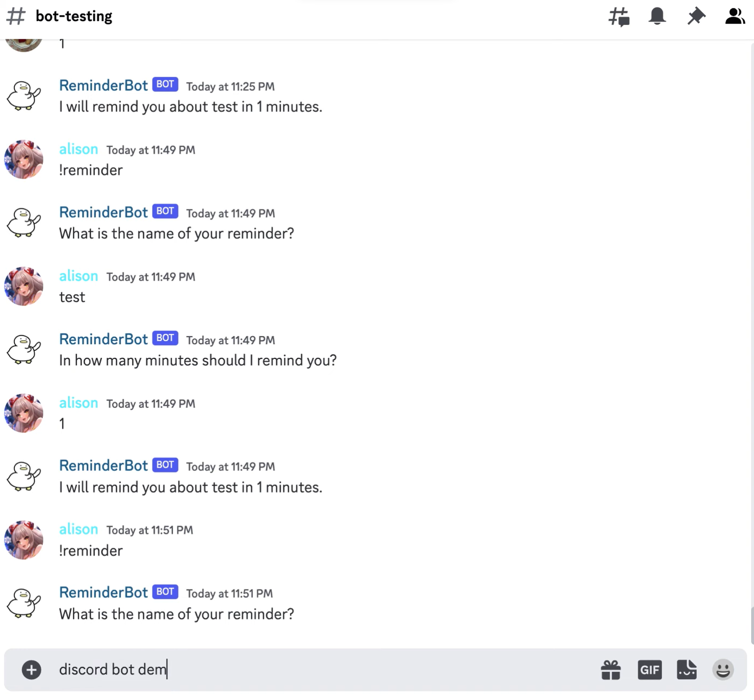This screenshot has width=754, height=700.
Task: Click the plus attachment button in message bar
Action: point(32,669)
